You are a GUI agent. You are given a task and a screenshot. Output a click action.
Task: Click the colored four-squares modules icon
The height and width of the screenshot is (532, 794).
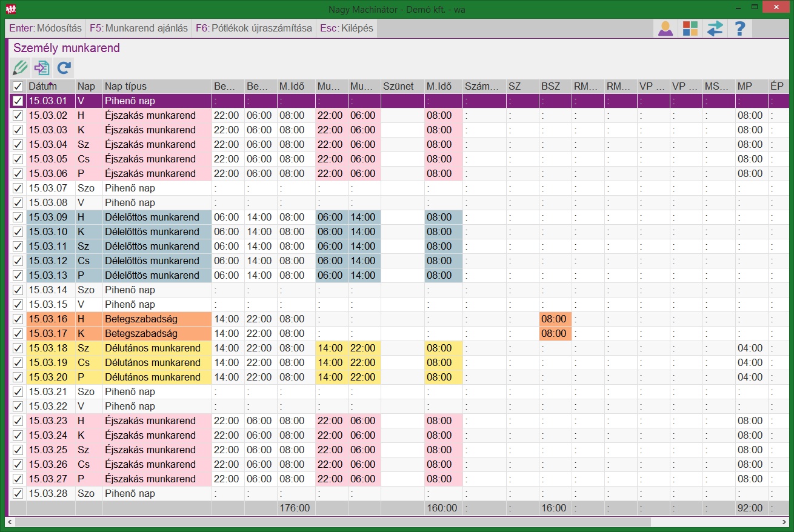[x=690, y=28]
